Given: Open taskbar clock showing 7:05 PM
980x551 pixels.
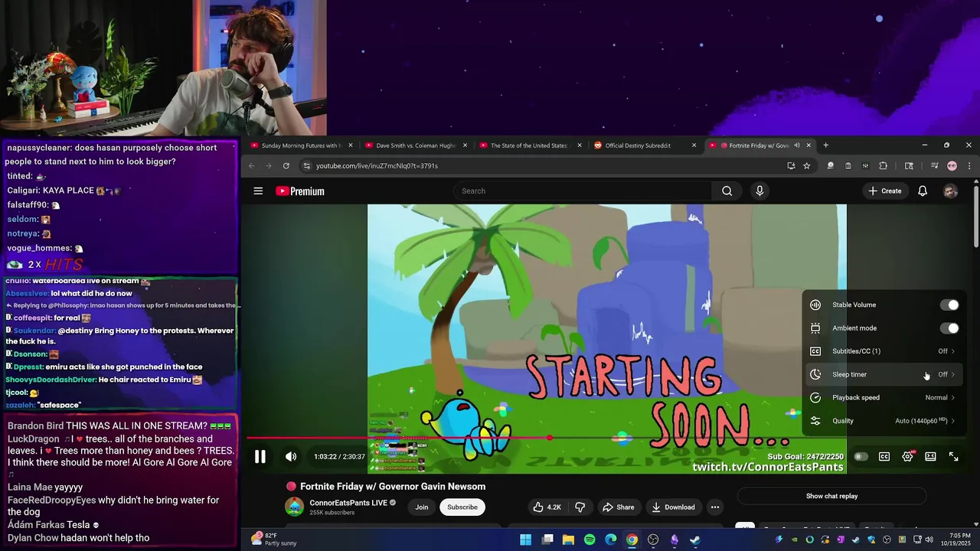Looking at the screenshot, I should (954, 540).
